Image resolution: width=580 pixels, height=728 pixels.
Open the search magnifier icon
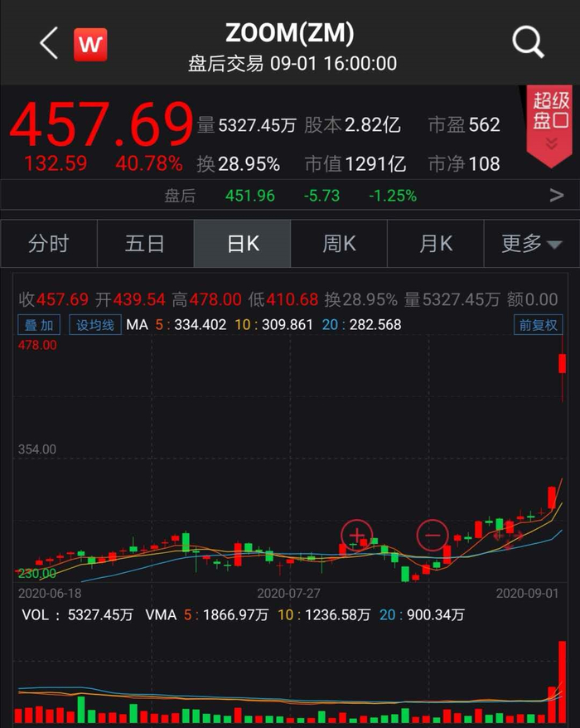coord(528,42)
